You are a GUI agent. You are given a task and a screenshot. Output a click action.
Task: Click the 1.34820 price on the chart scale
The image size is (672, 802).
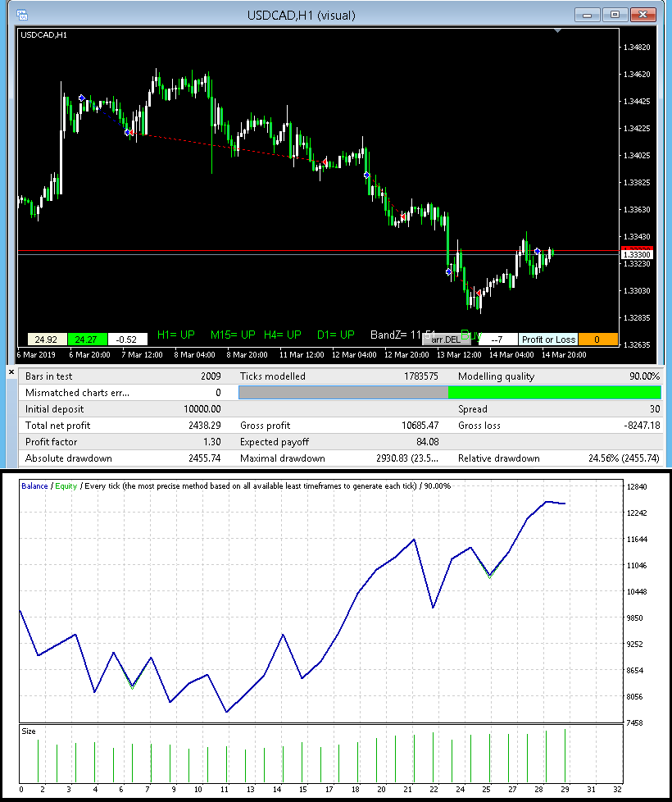pyautogui.click(x=637, y=47)
